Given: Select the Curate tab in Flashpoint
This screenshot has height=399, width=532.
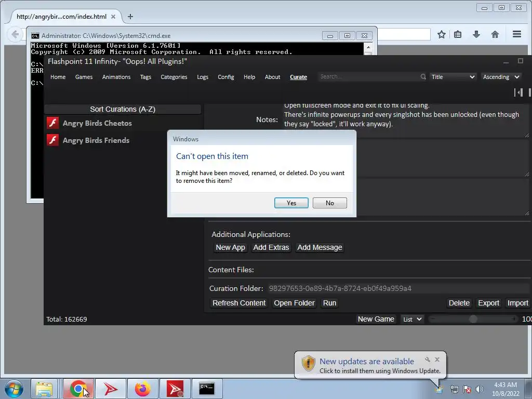Looking at the screenshot, I should click(299, 77).
